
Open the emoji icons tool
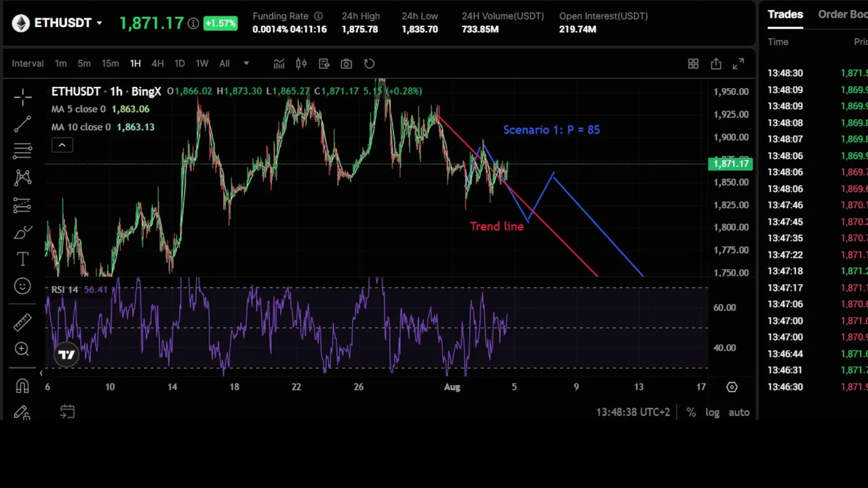22,286
